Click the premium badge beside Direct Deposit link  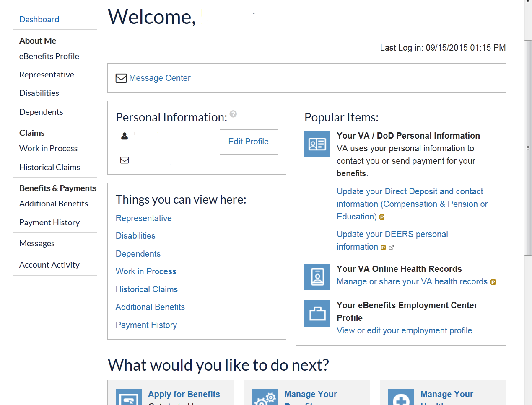[382, 217]
